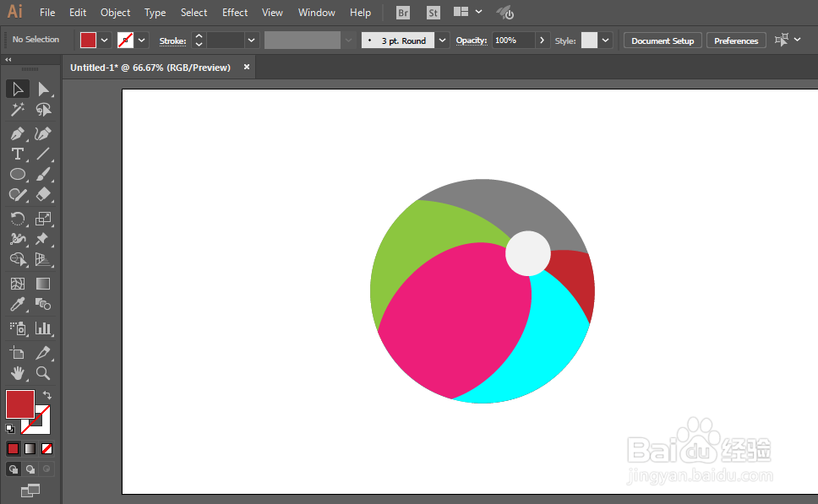This screenshot has height=504, width=818.
Task: Open the Stroke panel link
Action: [x=172, y=41]
